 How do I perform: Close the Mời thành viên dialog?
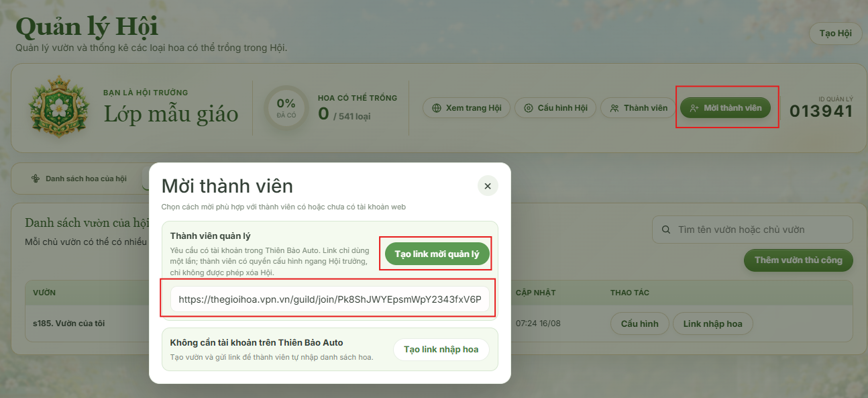click(x=488, y=186)
